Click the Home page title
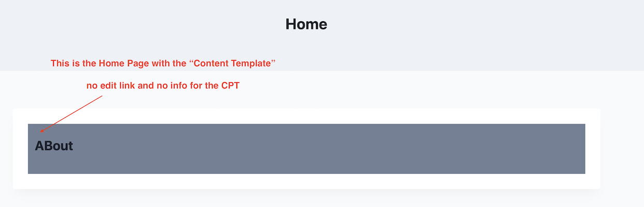This screenshot has width=644, height=207. [x=306, y=24]
